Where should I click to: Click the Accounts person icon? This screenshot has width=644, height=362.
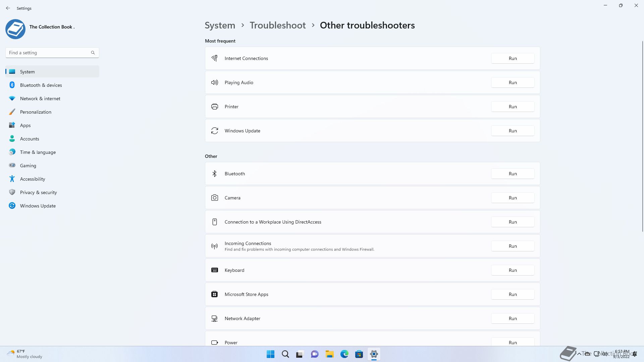pos(12,139)
